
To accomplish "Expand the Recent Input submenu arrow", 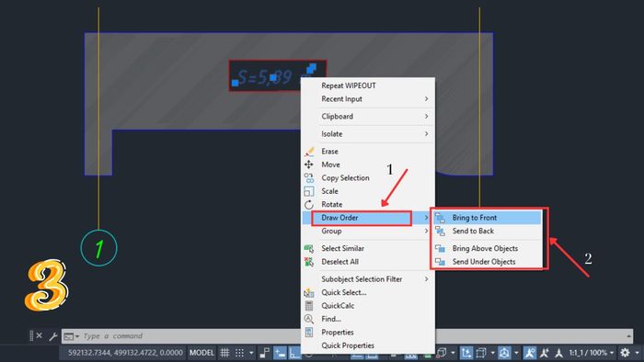I will [426, 99].
